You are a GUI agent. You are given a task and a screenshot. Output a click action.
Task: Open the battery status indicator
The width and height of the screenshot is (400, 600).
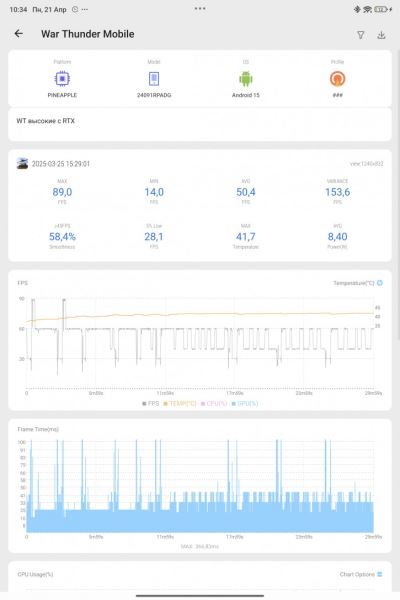pyautogui.click(x=381, y=9)
